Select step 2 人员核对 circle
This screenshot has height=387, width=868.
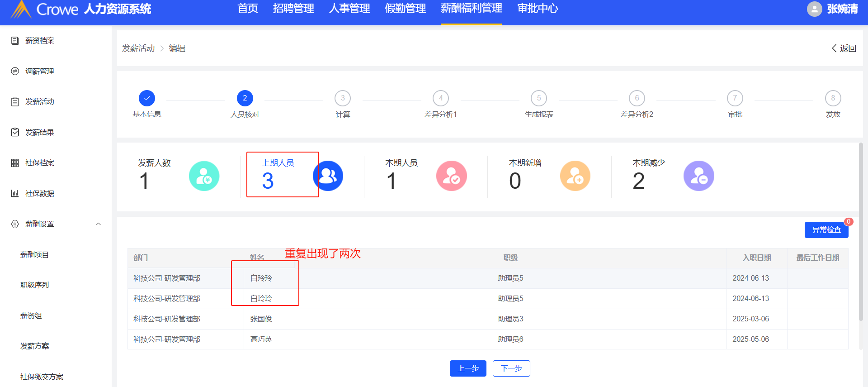tap(245, 98)
